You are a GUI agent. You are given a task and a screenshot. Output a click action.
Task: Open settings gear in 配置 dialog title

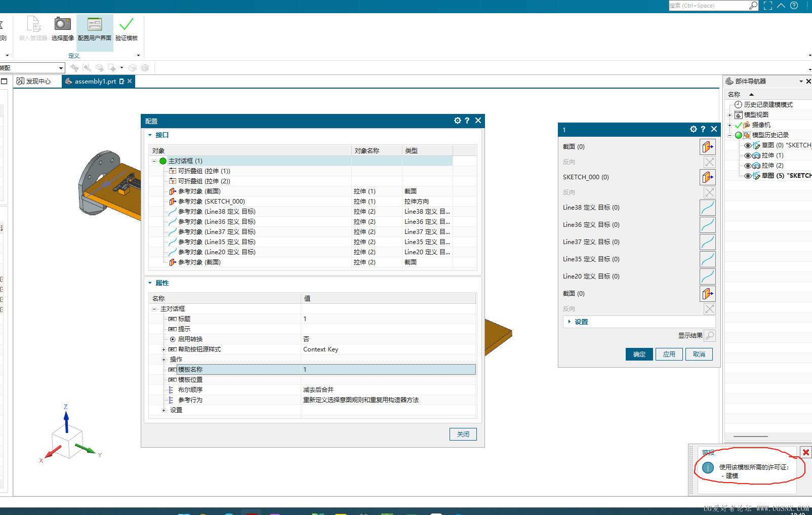458,121
